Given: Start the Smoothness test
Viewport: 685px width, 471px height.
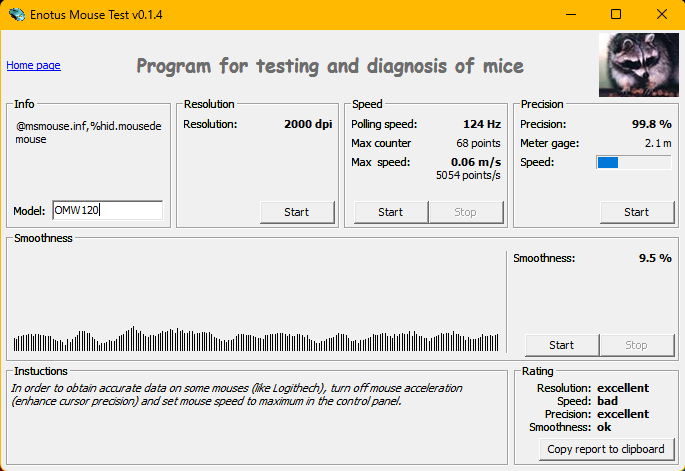Looking at the screenshot, I should point(562,345).
